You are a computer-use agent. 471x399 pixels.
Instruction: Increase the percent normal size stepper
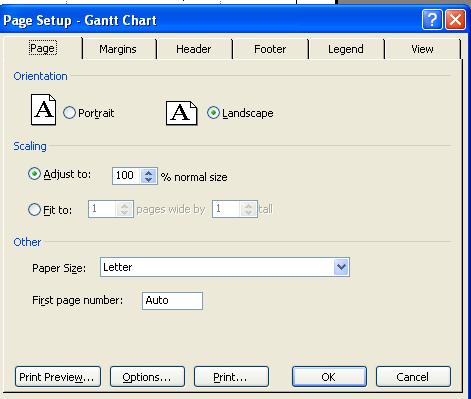click(149, 172)
